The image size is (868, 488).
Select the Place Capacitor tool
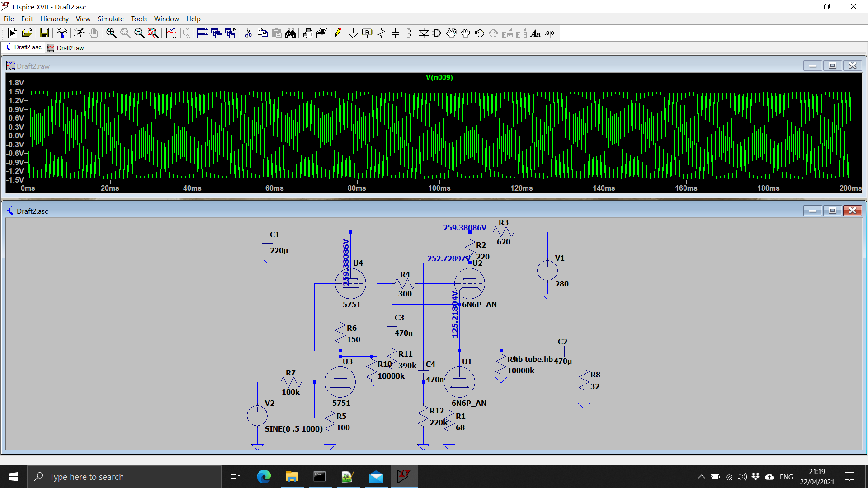tap(395, 33)
